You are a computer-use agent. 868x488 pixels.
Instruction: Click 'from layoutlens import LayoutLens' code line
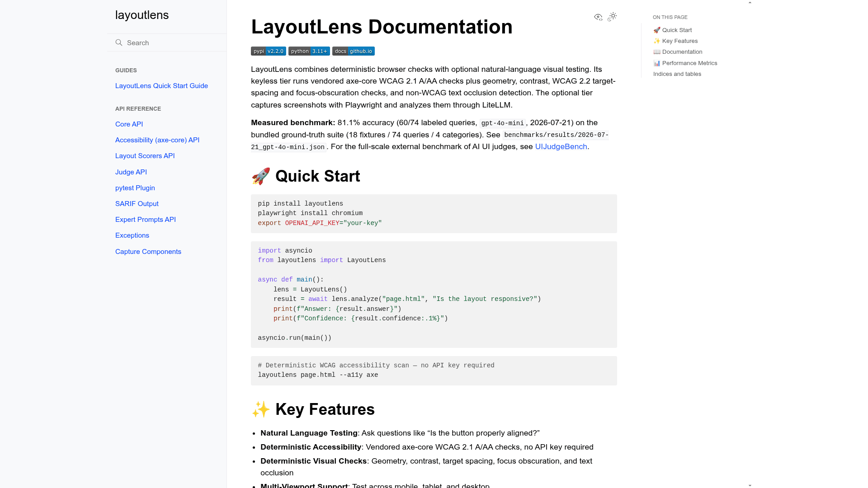321,260
